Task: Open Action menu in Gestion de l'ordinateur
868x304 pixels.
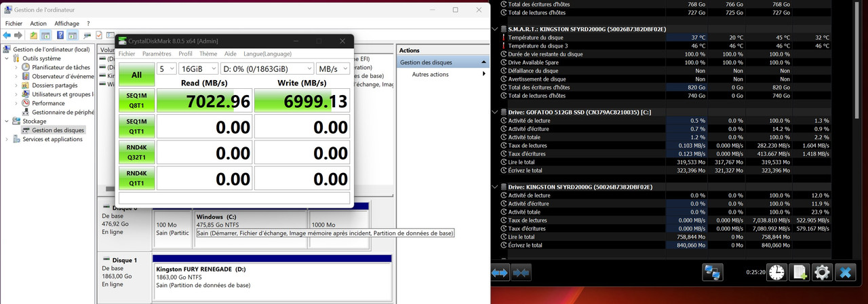Action: tap(39, 23)
